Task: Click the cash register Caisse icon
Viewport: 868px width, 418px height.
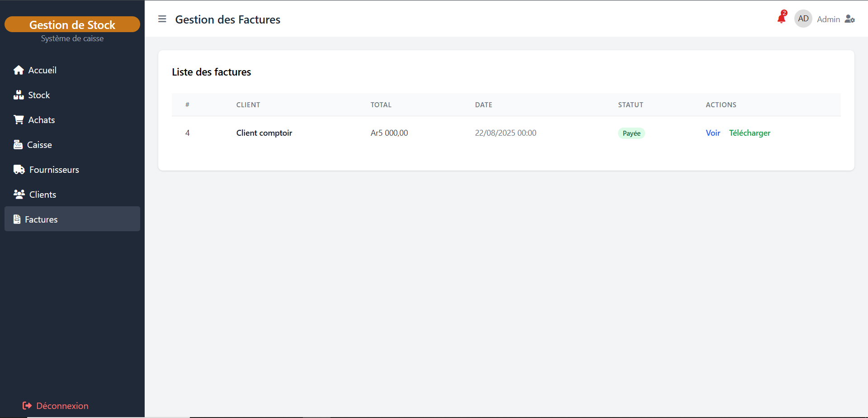Action: point(18,145)
